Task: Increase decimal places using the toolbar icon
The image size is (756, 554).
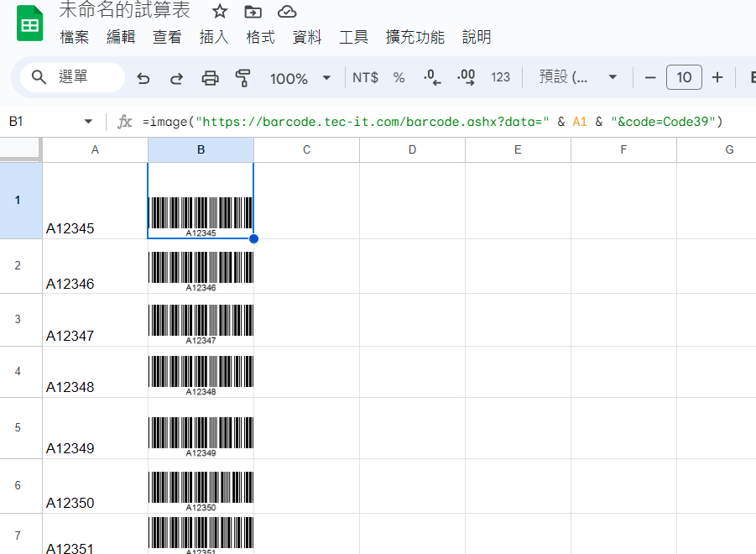Action: click(x=466, y=77)
